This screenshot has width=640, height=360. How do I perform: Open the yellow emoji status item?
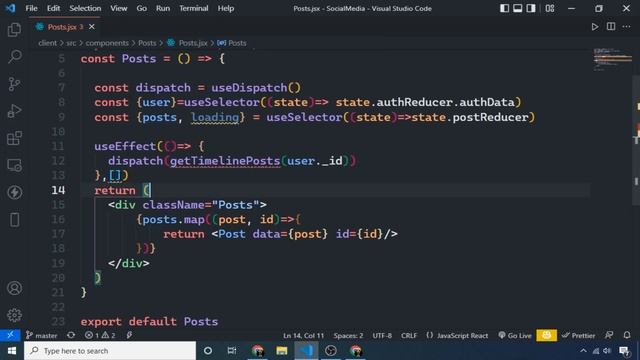point(547,335)
